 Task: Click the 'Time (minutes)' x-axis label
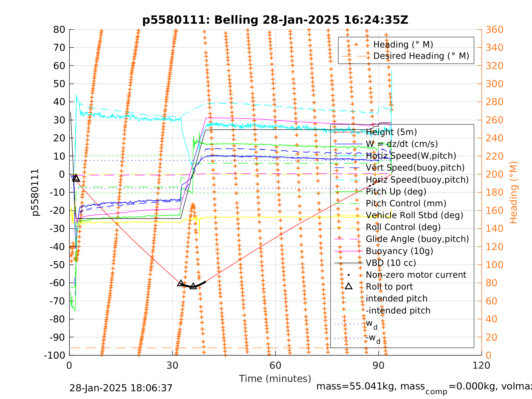click(x=275, y=378)
